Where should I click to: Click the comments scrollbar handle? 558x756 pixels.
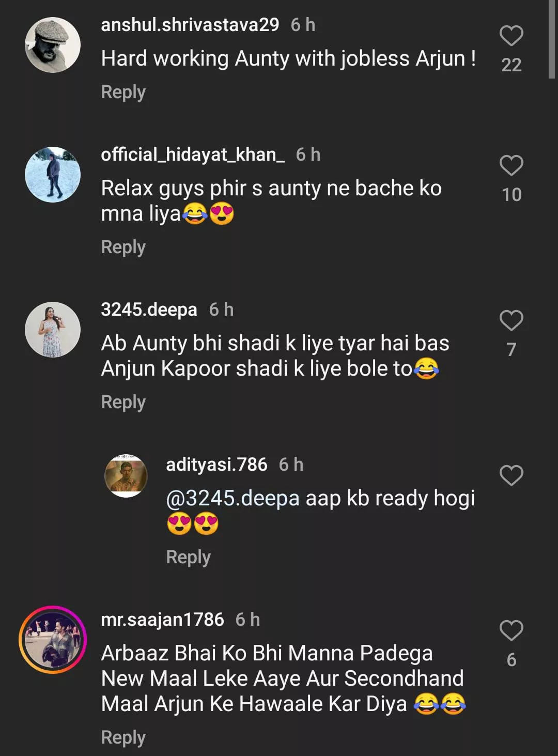551,39
